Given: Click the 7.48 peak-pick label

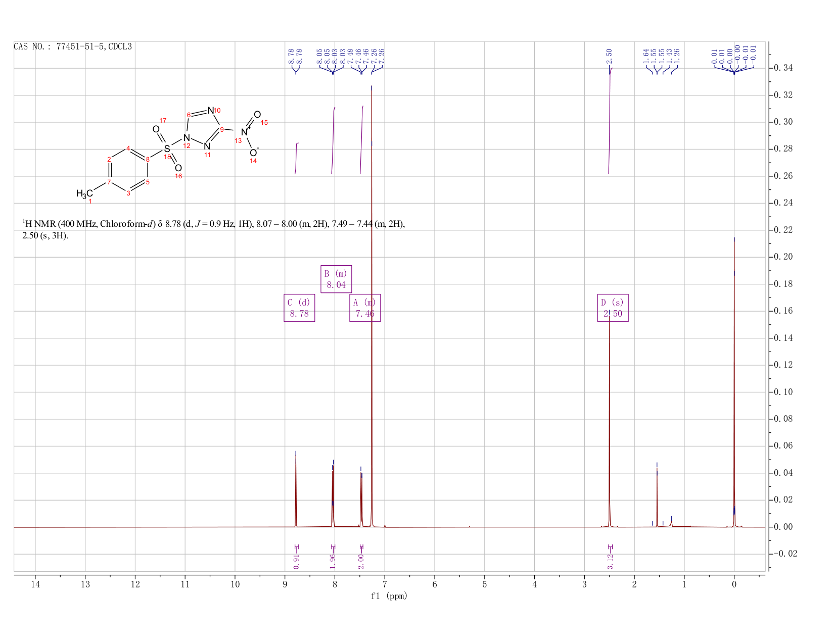Looking at the screenshot, I should 351,56.
